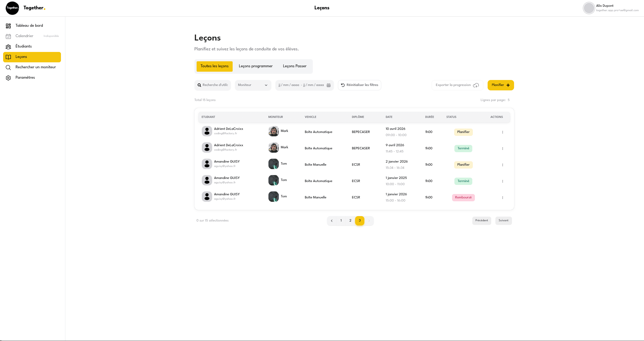644x341 pixels.
Task: Click Adrient DeLaCroixx avatar in 9 avril row
Action: tap(207, 148)
